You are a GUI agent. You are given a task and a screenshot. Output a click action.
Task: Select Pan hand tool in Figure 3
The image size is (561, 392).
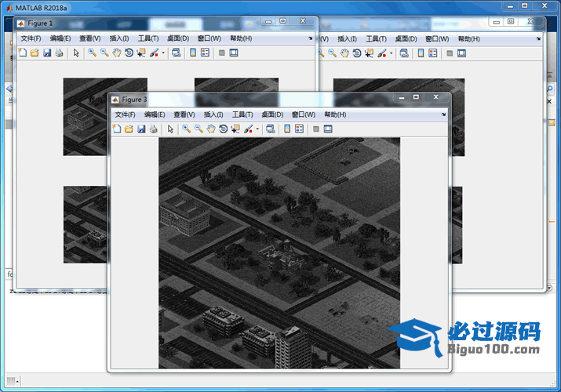click(x=211, y=129)
